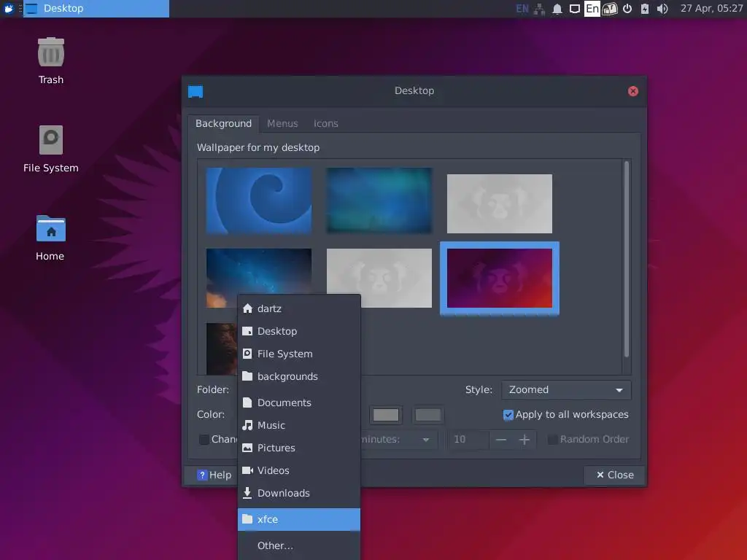Close the Desktop dialog with red button
The height and width of the screenshot is (560, 747).
[x=632, y=91]
